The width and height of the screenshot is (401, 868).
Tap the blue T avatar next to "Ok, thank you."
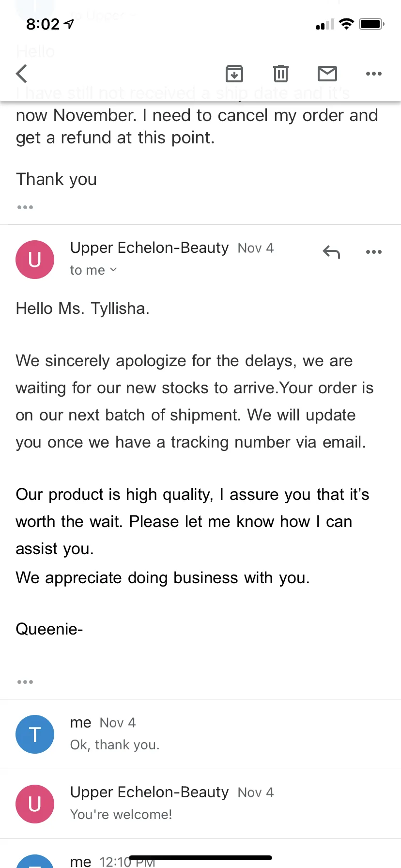tap(35, 734)
